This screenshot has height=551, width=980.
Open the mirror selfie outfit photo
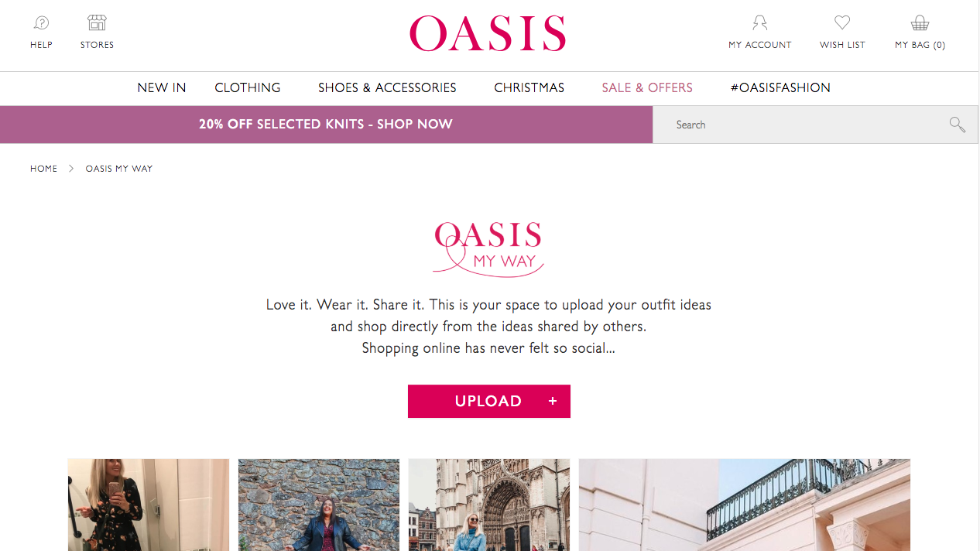[149, 505]
